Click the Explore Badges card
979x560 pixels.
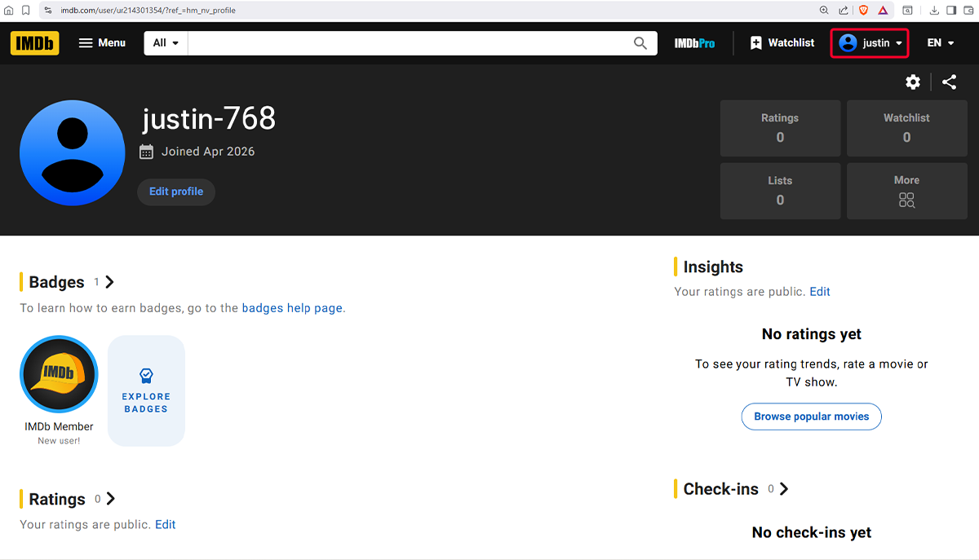click(x=146, y=390)
